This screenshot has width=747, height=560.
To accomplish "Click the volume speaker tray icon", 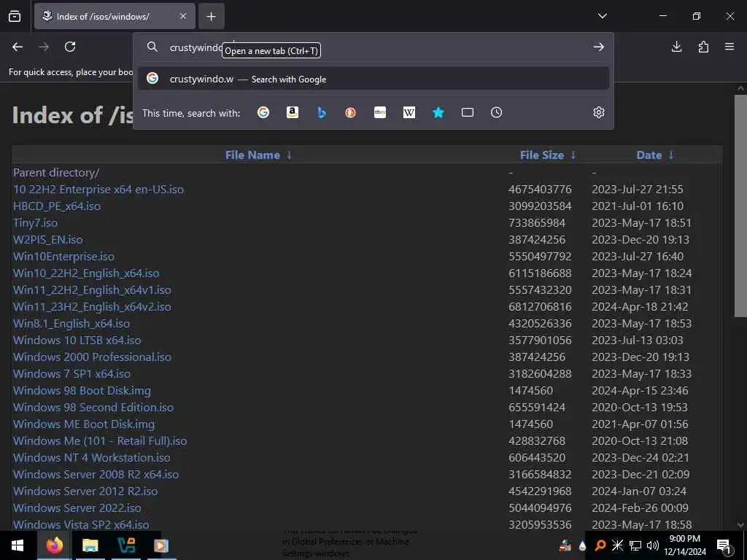I will point(653,545).
